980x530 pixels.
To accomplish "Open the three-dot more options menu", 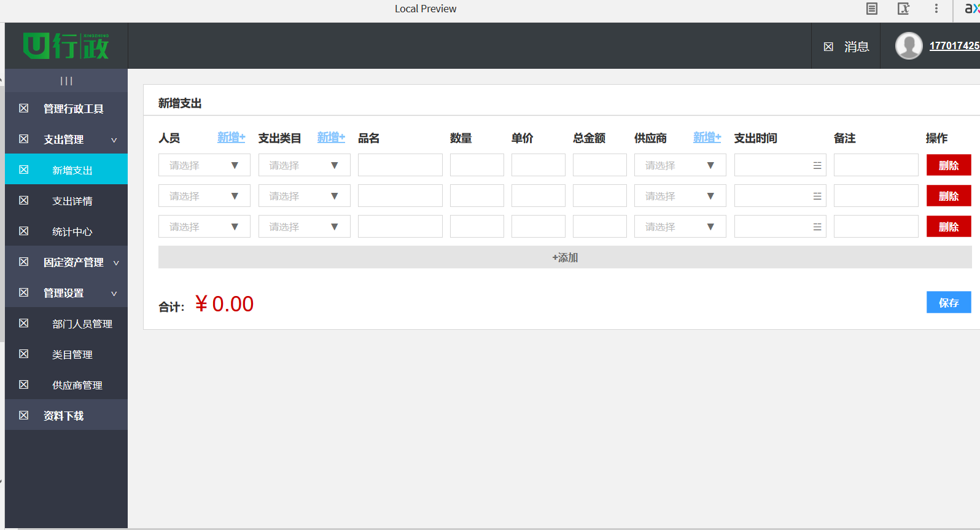I will 936,9.
